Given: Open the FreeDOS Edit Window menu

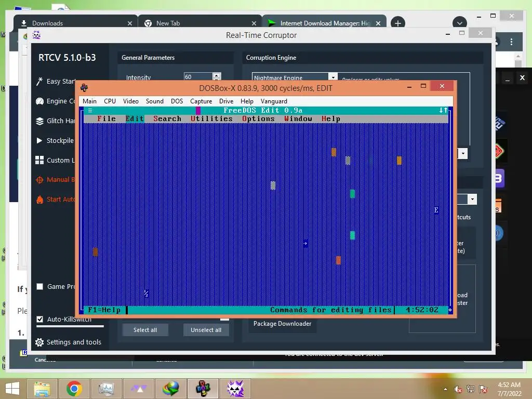Looking at the screenshot, I should (298, 118).
